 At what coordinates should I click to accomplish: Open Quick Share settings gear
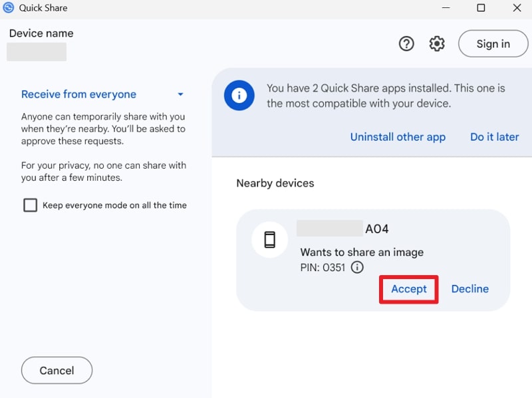coord(436,43)
